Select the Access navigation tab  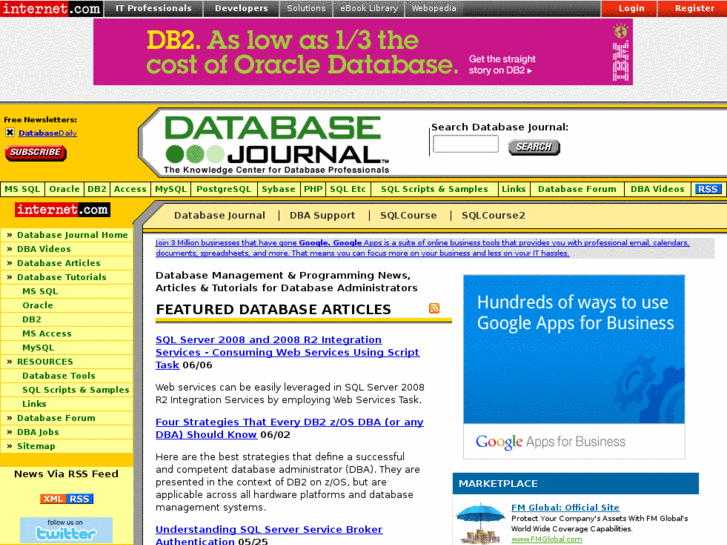coord(130,189)
